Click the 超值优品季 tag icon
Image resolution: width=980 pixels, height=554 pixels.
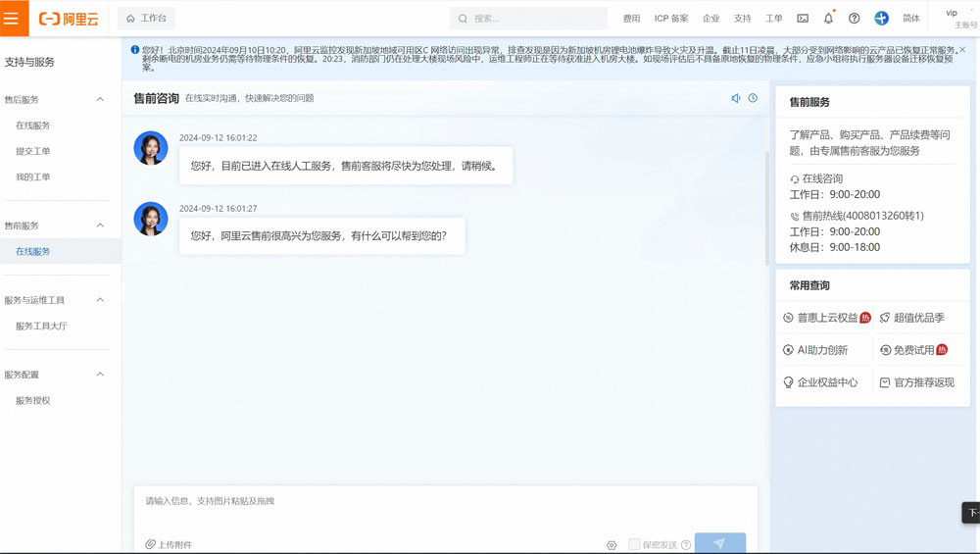click(884, 318)
